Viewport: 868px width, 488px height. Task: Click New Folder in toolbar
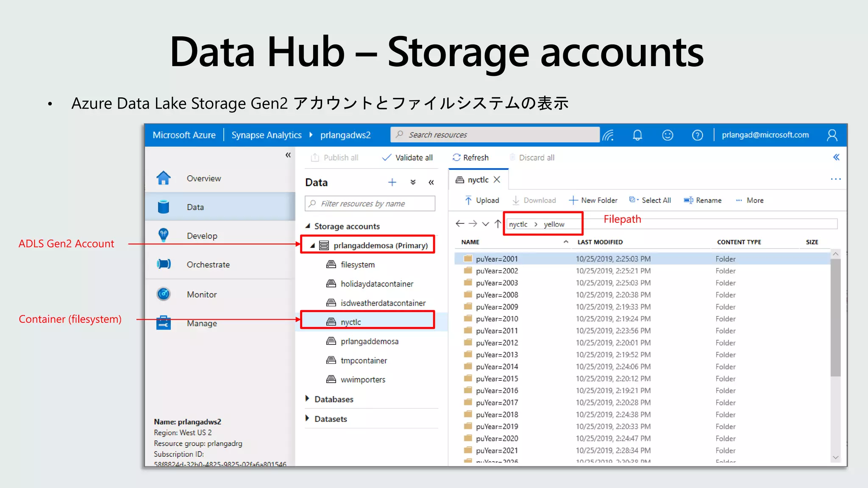tap(593, 200)
